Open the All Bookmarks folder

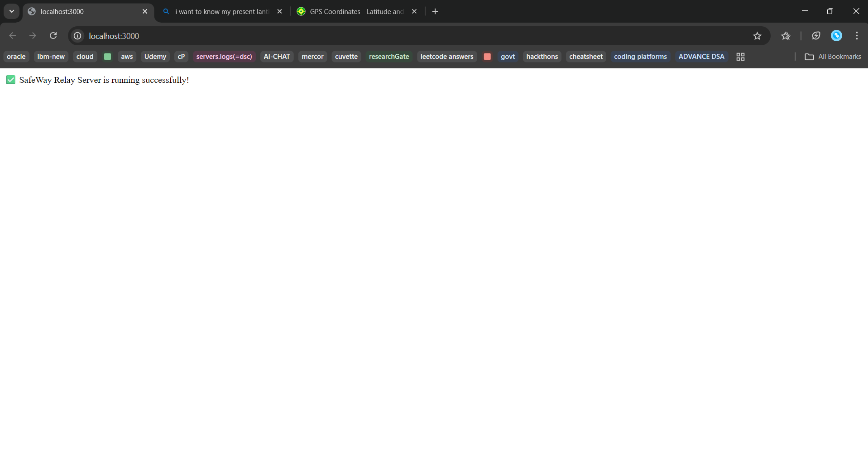[x=833, y=57]
